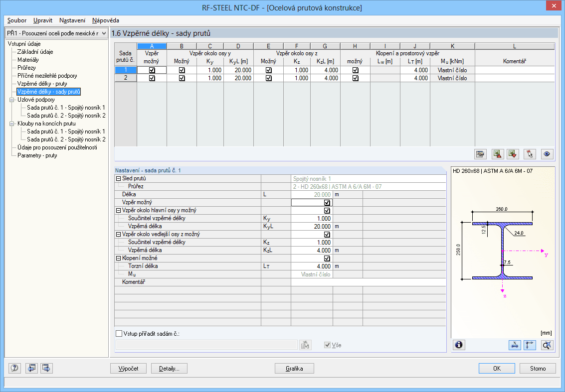Click LT value 4.000 cell for set 2
The height and width of the screenshot is (392, 565).
(415, 78)
